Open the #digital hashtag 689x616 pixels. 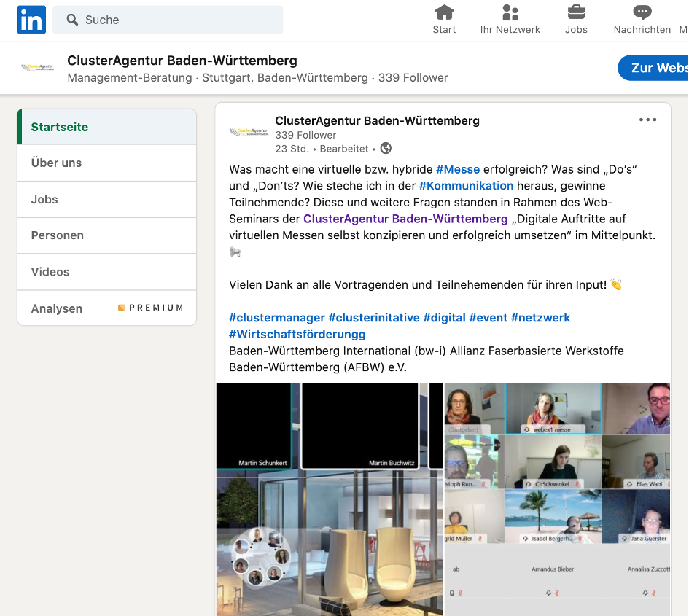point(444,318)
